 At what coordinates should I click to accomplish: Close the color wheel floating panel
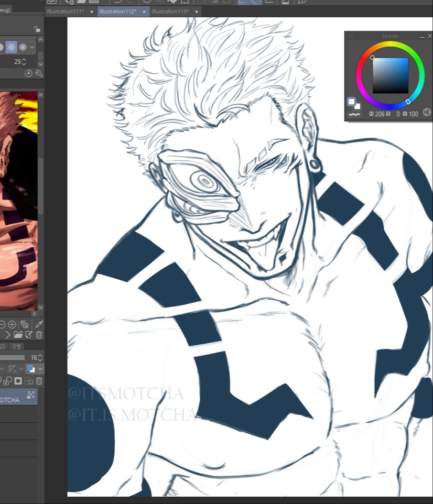click(430, 36)
